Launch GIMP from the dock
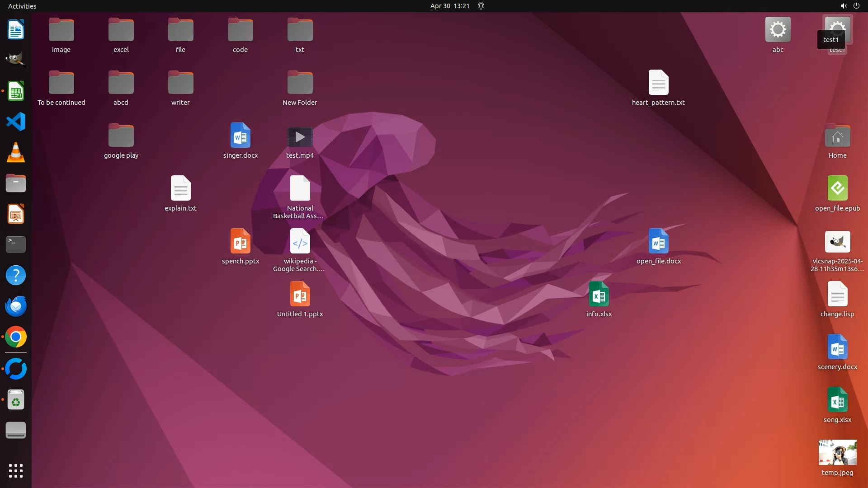Image resolution: width=868 pixels, height=488 pixels. 16,60
